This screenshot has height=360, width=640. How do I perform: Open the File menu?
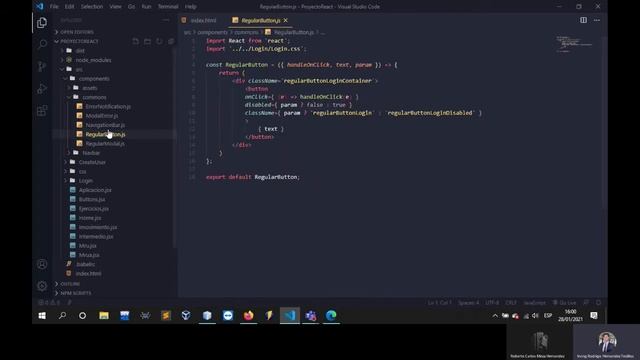54,7
